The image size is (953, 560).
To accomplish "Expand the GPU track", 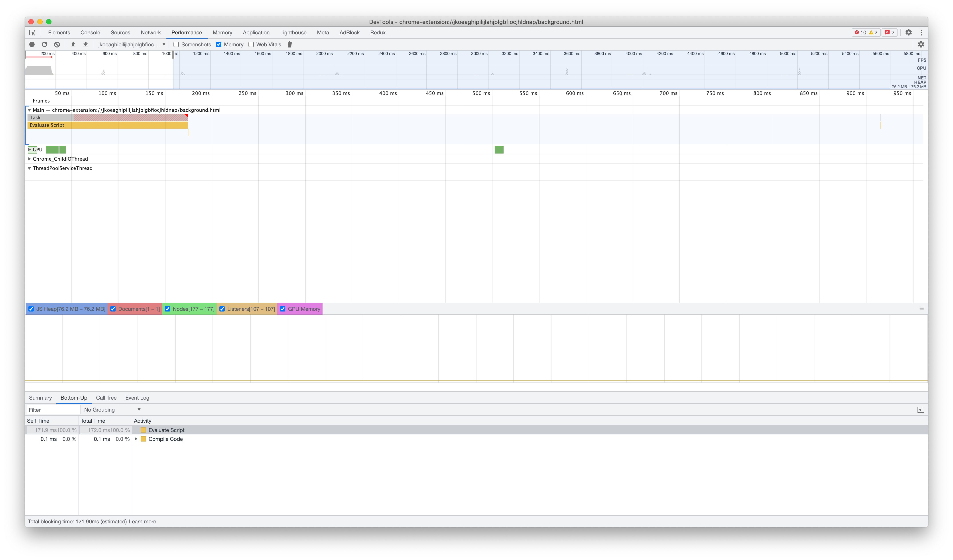I will 30,149.
